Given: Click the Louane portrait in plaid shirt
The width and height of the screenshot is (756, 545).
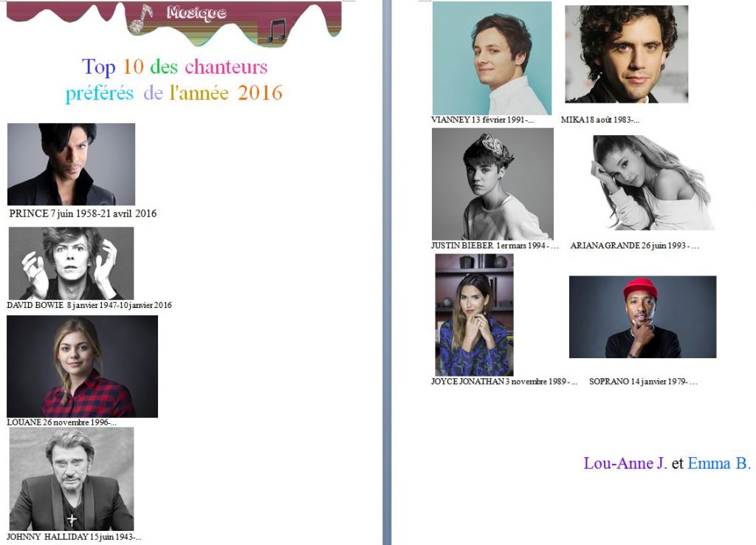Looking at the screenshot, I should [x=83, y=366].
